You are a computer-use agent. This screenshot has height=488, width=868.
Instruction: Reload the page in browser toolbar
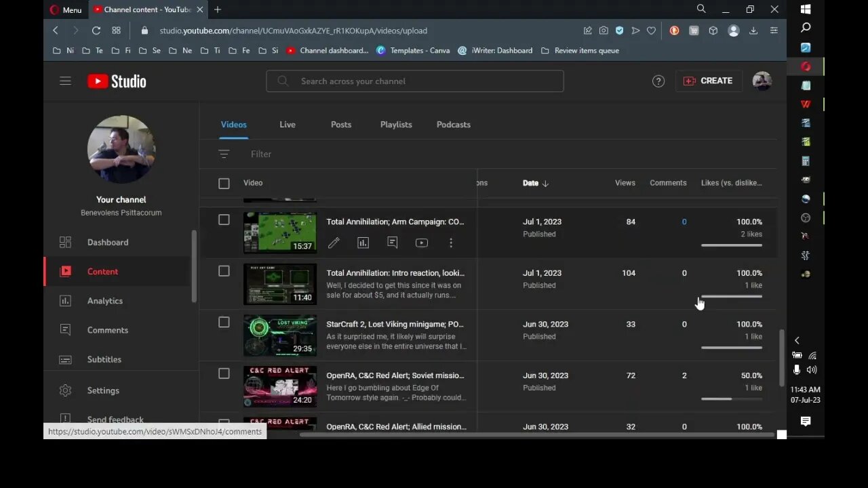pos(96,30)
